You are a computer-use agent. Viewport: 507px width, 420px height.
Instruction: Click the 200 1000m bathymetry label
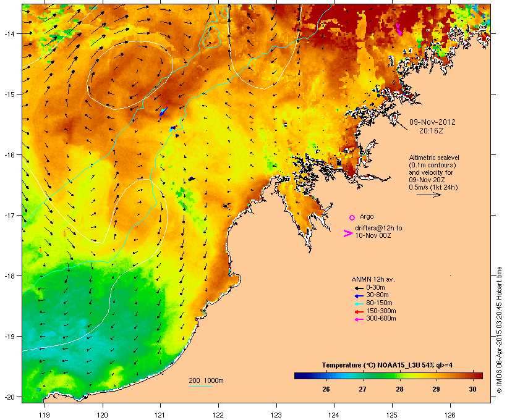206,380
